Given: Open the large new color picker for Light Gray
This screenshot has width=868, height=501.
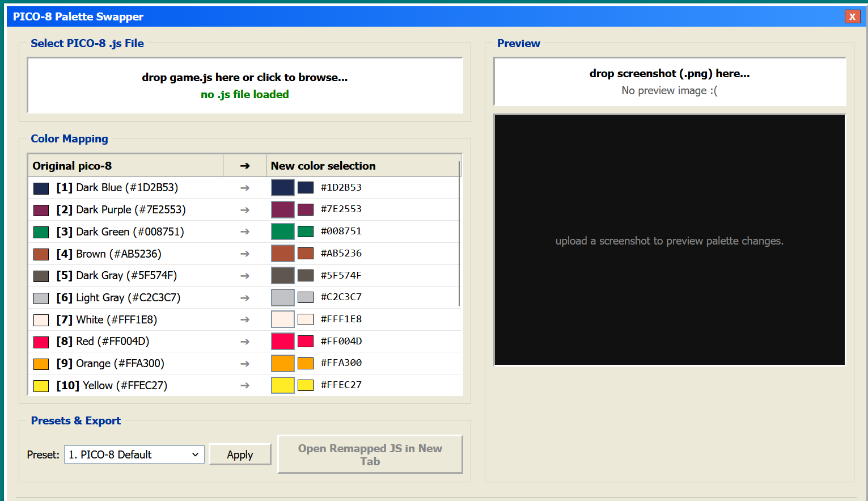Looking at the screenshot, I should 283,297.
